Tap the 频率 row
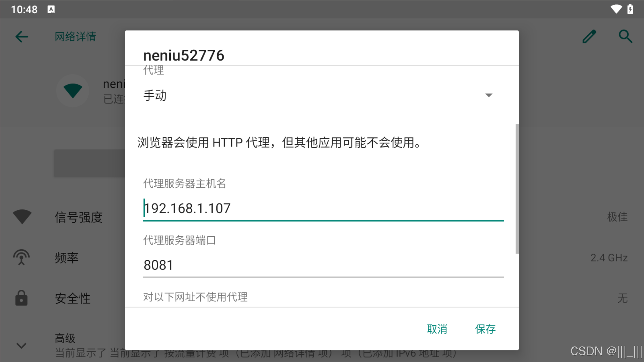 (x=322, y=257)
